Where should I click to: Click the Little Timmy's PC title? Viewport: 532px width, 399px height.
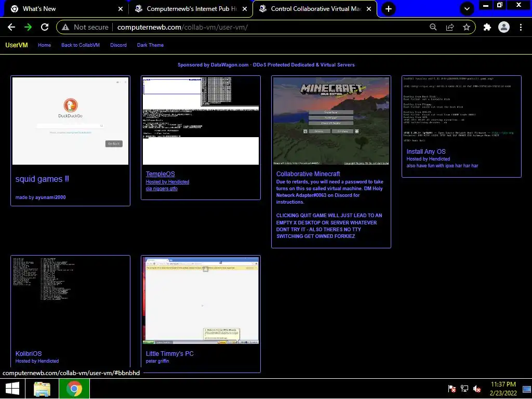(x=170, y=353)
